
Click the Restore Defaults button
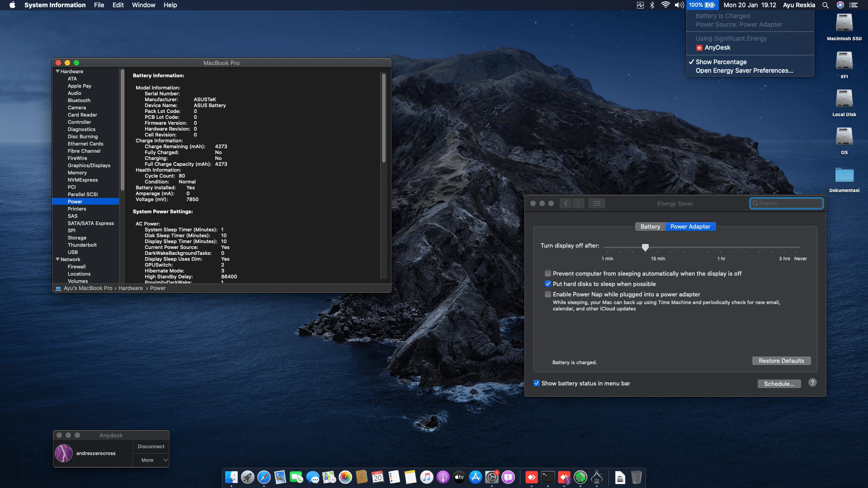781,361
